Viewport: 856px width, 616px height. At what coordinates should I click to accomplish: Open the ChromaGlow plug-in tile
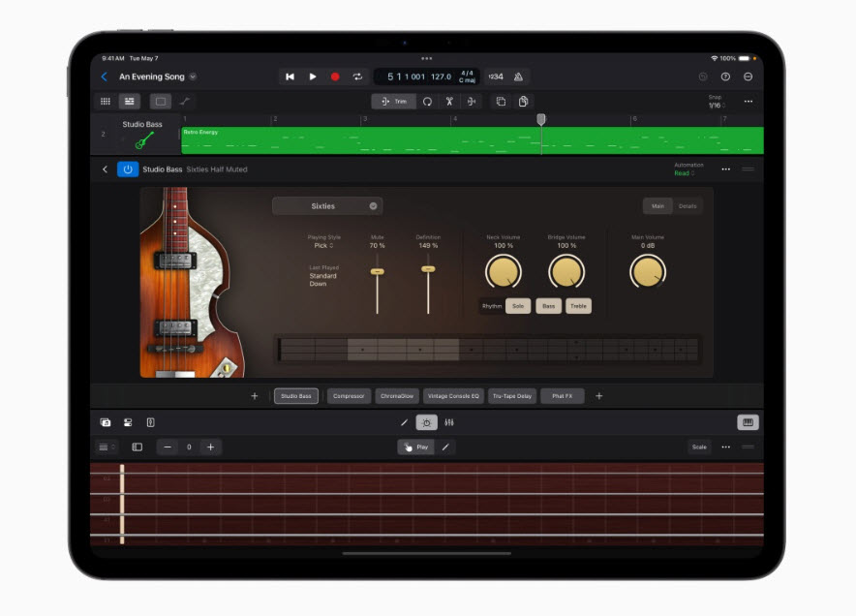397,396
